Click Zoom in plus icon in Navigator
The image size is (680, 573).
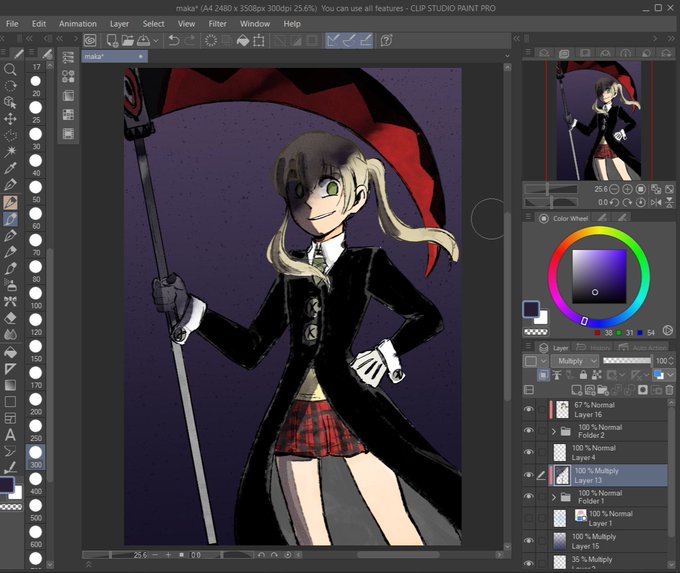coord(627,189)
